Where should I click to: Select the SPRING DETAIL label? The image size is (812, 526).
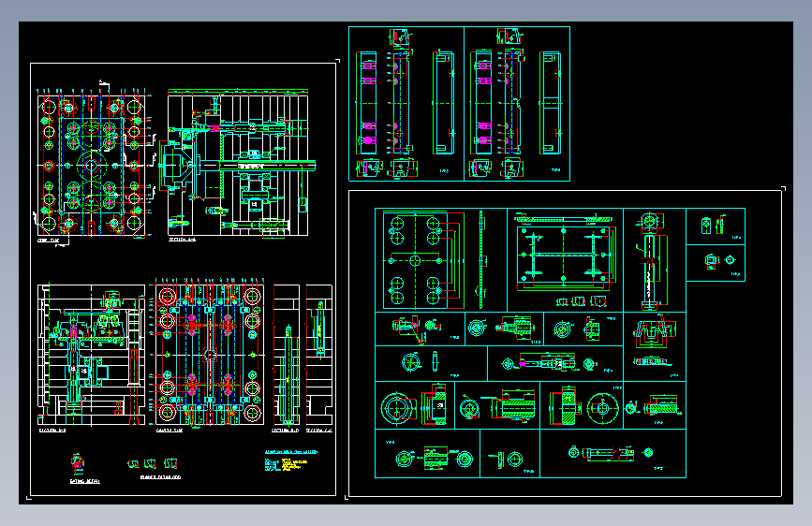[x=85, y=481]
